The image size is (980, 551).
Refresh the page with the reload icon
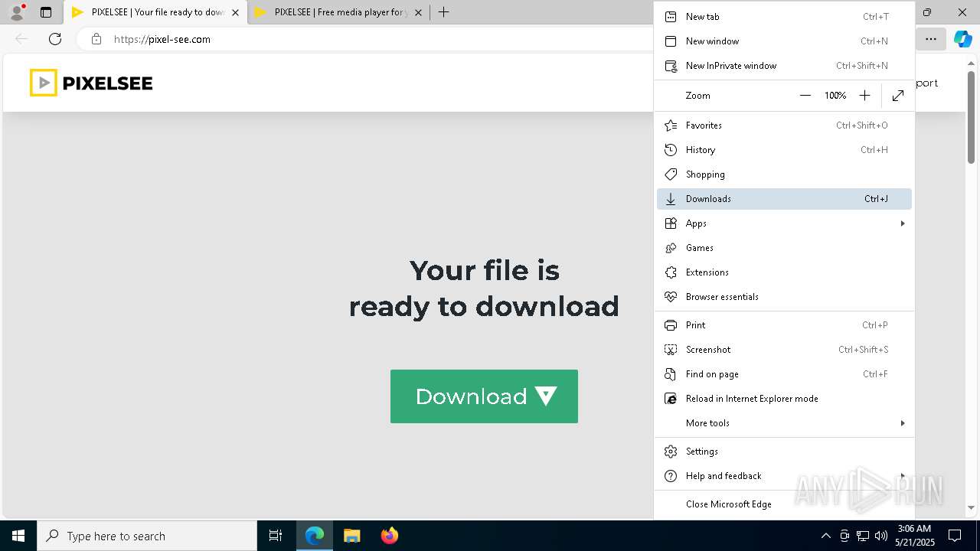point(55,39)
